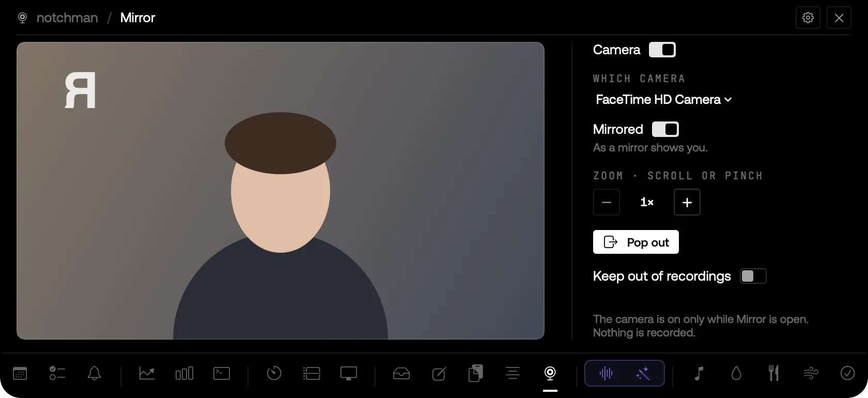Turn off the Camera switch

[662, 50]
